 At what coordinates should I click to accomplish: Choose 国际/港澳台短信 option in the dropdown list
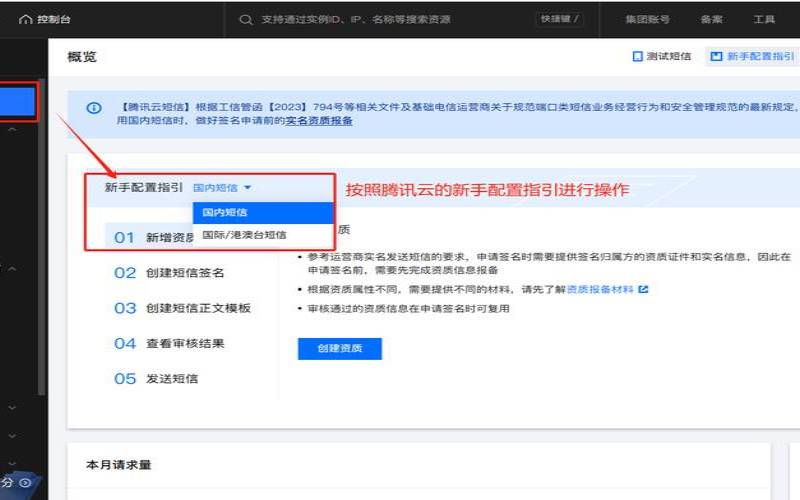pos(263,235)
